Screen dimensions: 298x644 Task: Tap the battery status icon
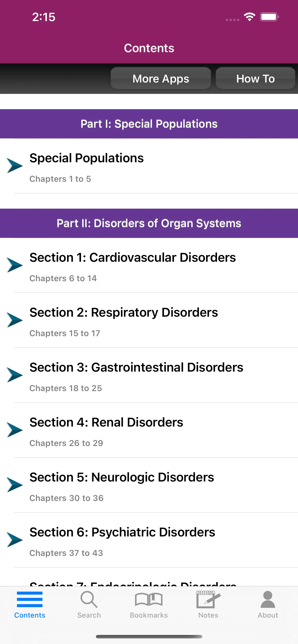269,17
